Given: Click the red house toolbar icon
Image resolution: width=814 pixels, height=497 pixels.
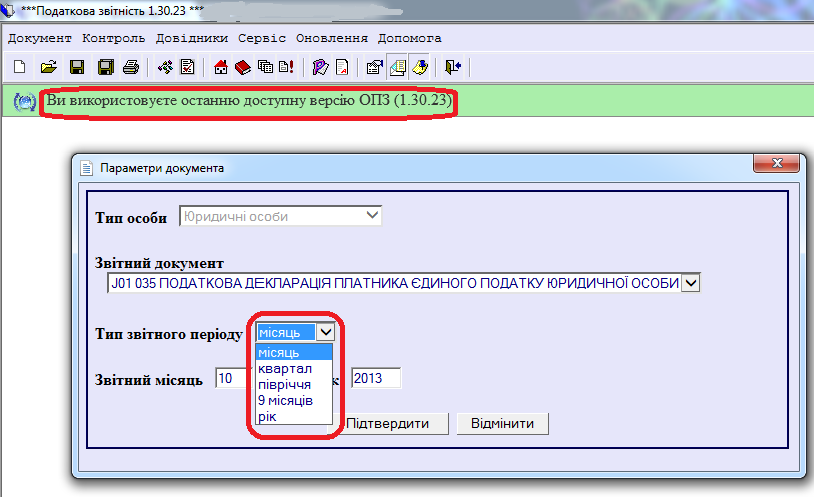Looking at the screenshot, I should 222,67.
